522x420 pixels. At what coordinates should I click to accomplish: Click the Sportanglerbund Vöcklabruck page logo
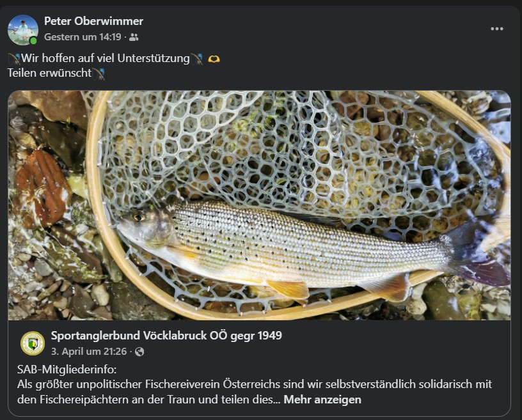click(33, 343)
